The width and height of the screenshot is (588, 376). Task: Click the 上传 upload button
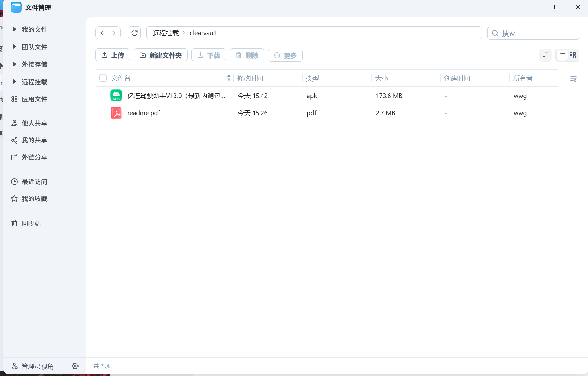point(113,55)
